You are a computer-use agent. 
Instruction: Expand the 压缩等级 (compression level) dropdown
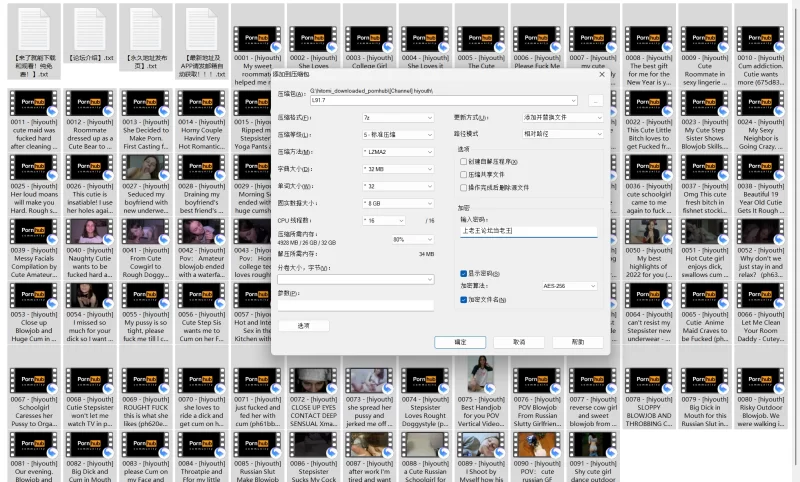[398, 134]
